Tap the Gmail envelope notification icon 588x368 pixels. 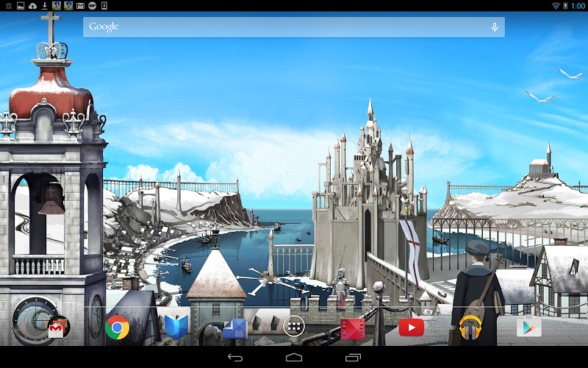tap(80, 6)
